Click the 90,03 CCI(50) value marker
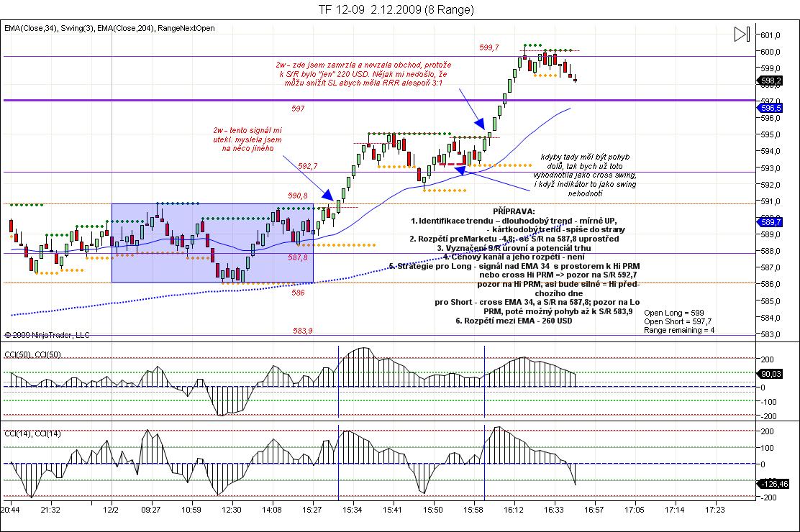The image size is (800, 532). [x=771, y=374]
